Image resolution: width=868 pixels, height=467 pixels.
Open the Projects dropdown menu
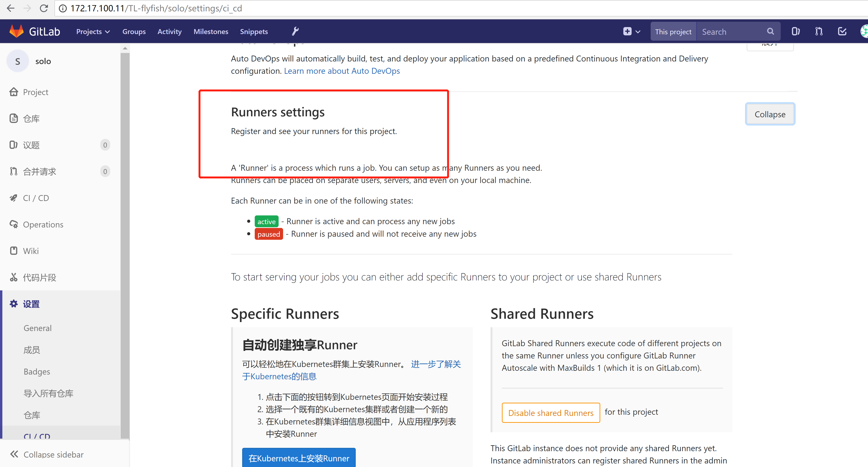pos(93,31)
